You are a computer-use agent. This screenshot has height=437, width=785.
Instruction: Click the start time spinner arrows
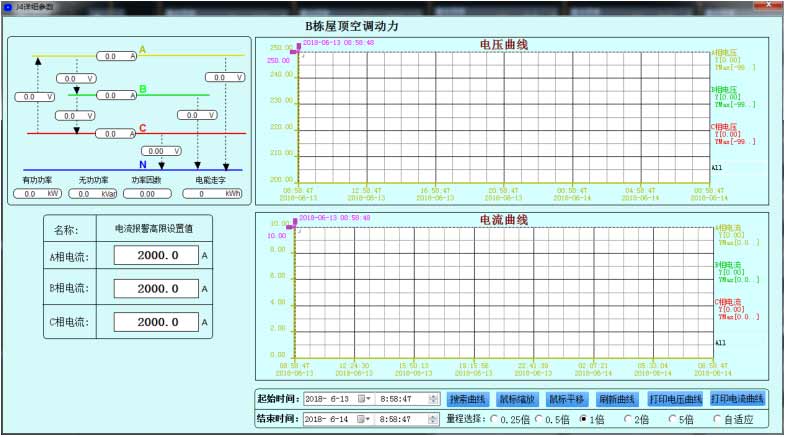click(433, 398)
